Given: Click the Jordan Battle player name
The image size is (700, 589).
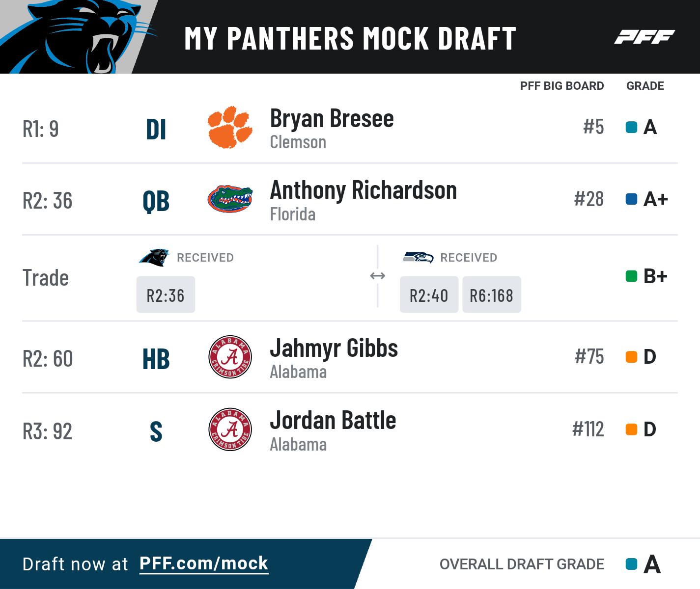Looking at the screenshot, I should (x=333, y=421).
